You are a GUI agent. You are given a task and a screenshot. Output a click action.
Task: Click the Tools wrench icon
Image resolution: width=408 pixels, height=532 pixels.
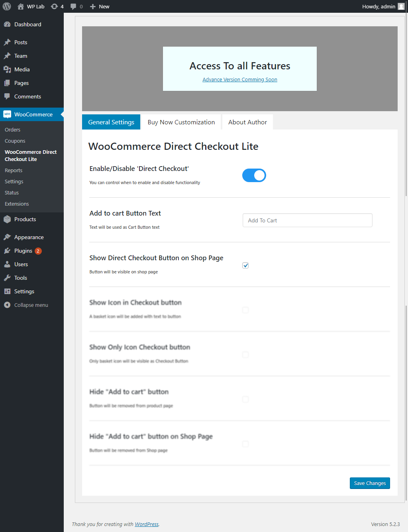(7, 278)
